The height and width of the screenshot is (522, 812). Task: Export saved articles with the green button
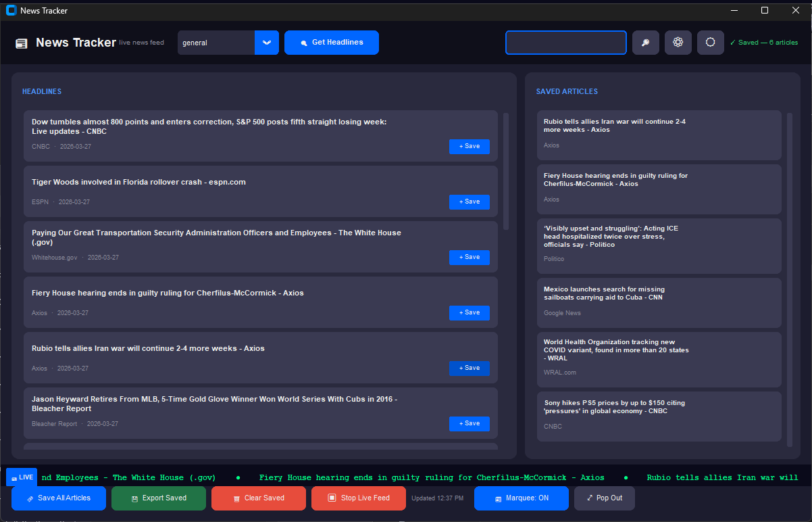point(158,498)
